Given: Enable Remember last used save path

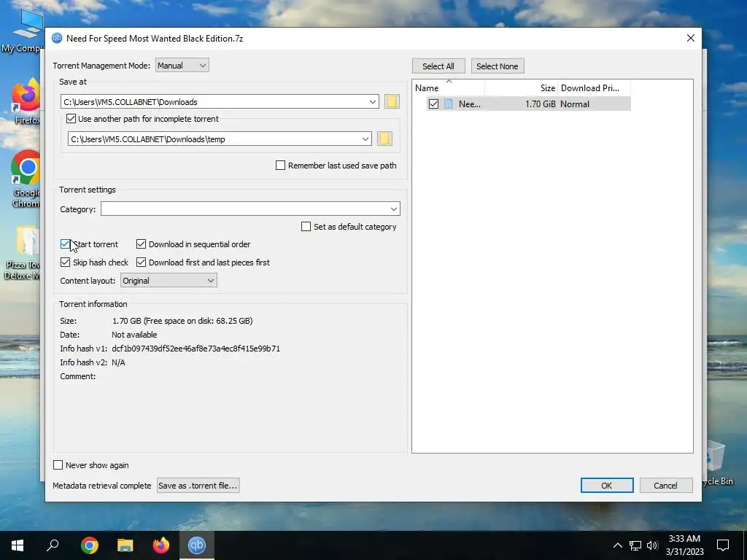Looking at the screenshot, I should [x=281, y=166].
